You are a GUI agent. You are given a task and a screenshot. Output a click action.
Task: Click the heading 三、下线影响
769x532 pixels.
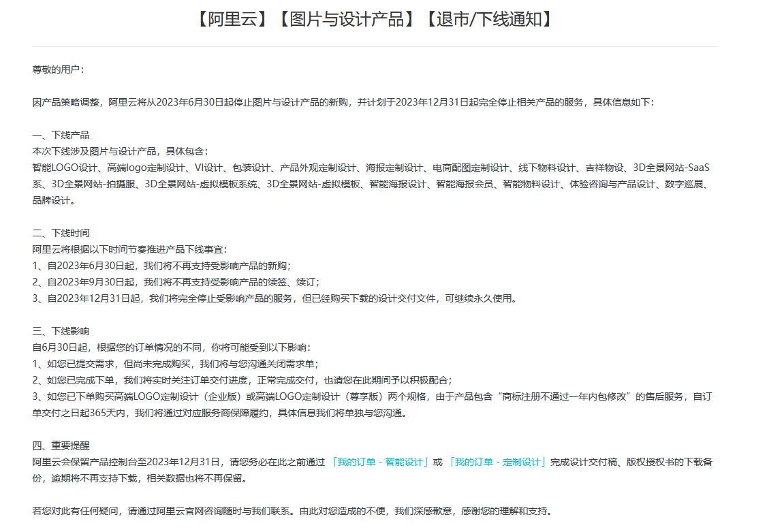(x=61, y=331)
